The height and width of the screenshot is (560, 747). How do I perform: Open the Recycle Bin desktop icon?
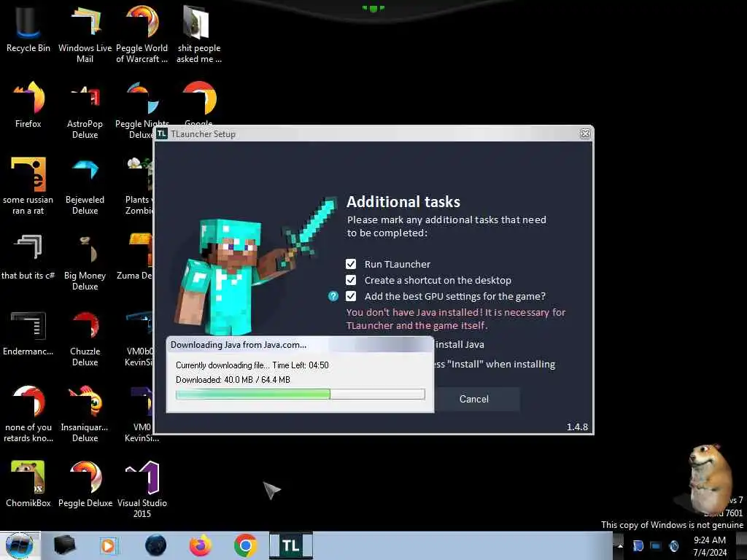tap(28, 28)
